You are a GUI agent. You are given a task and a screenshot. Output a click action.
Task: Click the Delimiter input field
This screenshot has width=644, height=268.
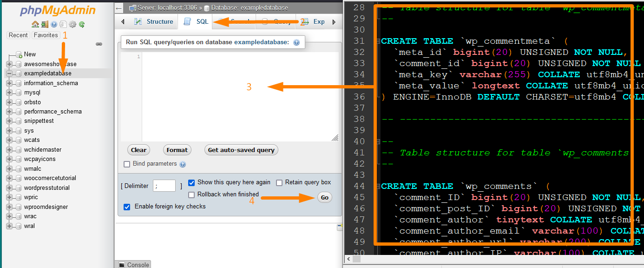point(164,186)
